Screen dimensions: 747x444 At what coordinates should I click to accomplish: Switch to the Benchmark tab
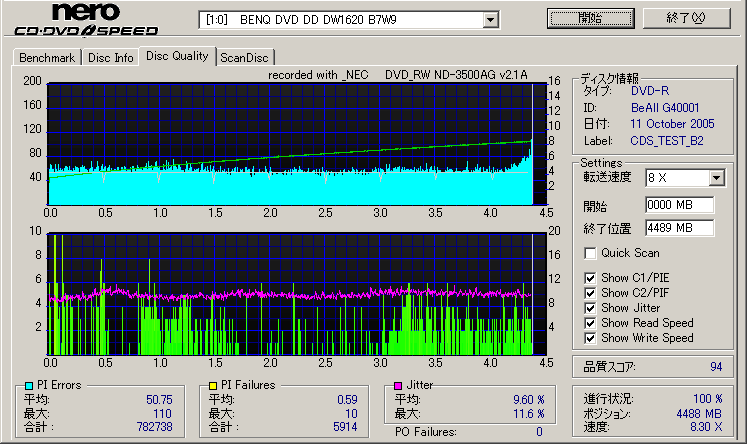click(47, 58)
